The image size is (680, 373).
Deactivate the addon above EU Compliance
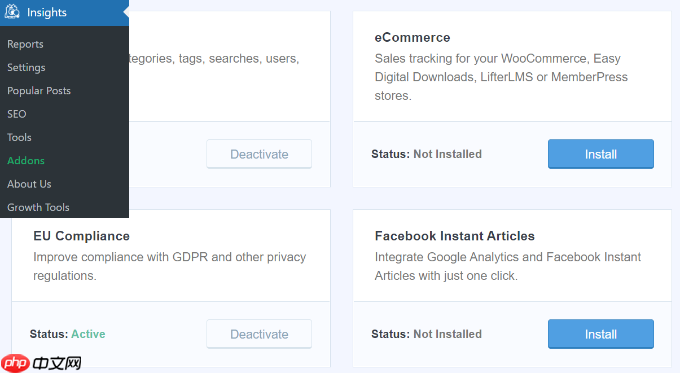click(259, 154)
